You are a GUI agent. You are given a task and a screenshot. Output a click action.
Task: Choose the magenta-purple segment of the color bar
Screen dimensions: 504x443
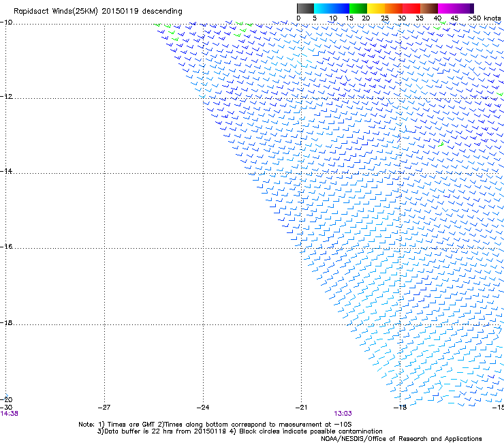coord(456,8)
